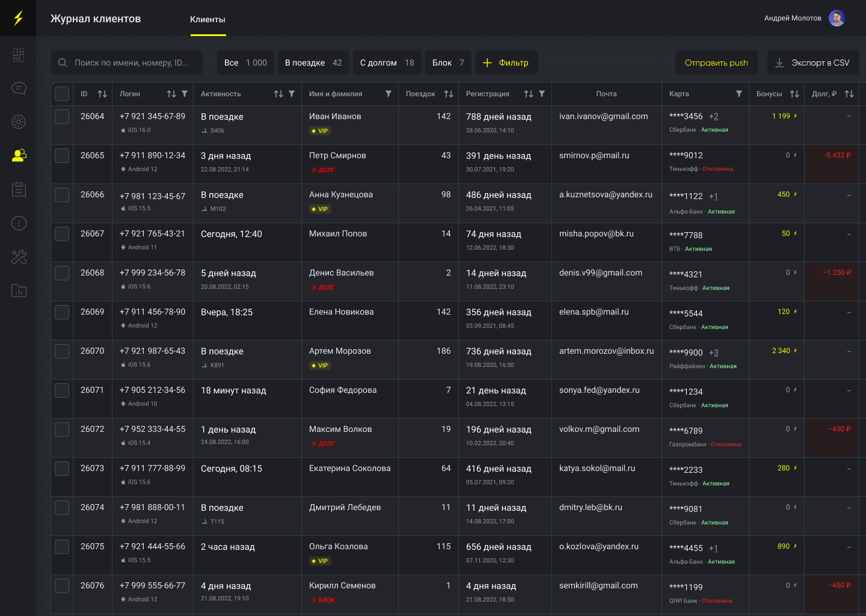Open the wrench tools sidebar icon
The image size is (866, 616).
[x=19, y=257]
